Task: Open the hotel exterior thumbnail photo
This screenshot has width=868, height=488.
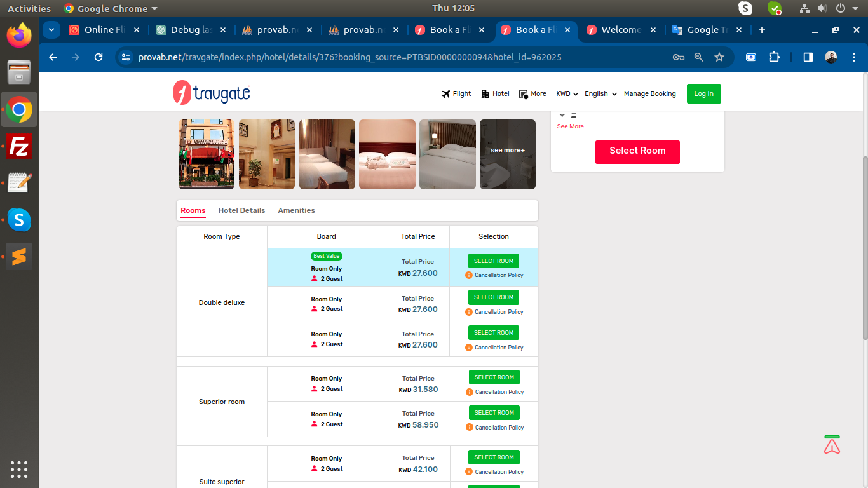Action: click(207, 154)
